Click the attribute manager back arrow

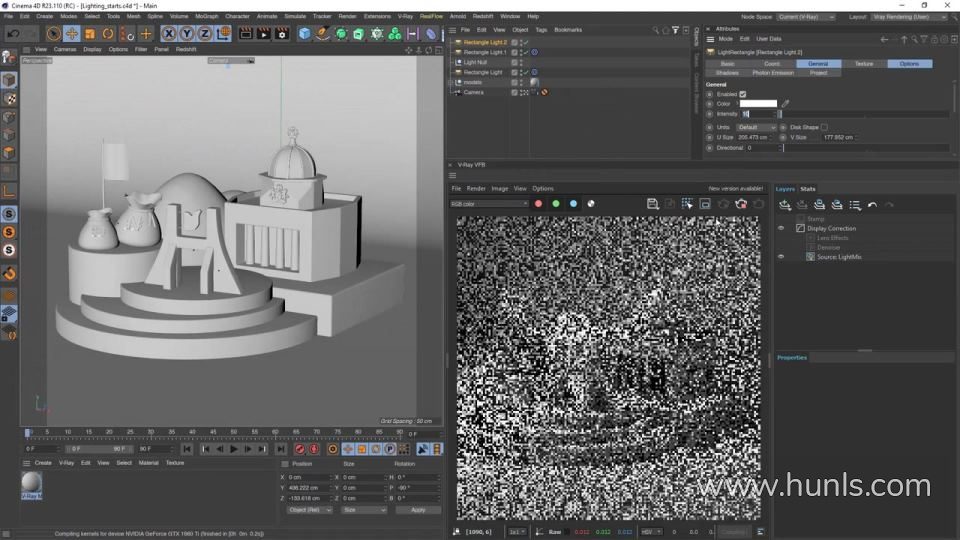[x=884, y=39]
